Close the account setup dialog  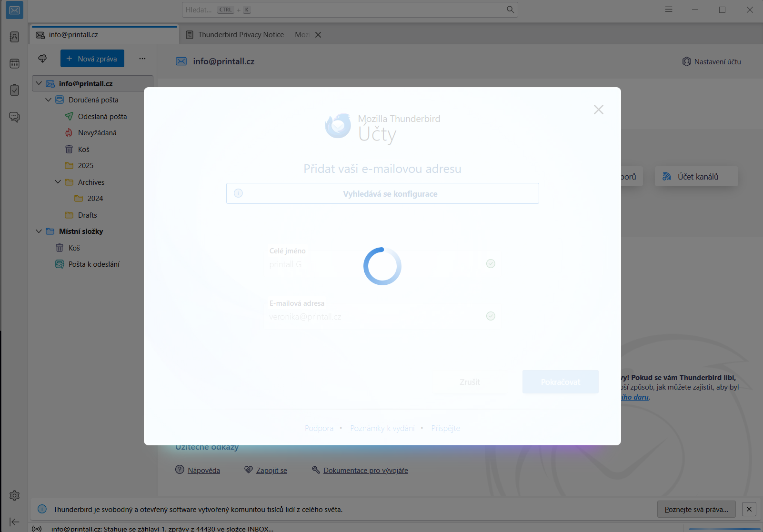click(x=599, y=110)
